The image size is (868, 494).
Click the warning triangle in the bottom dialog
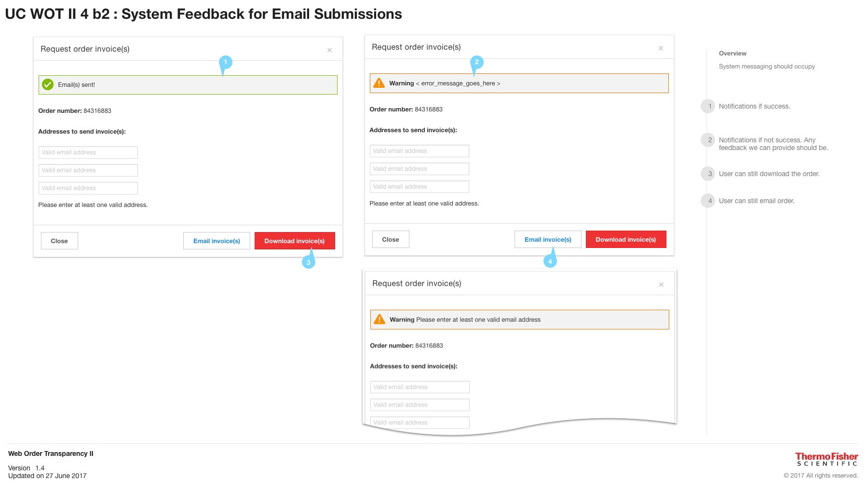380,319
